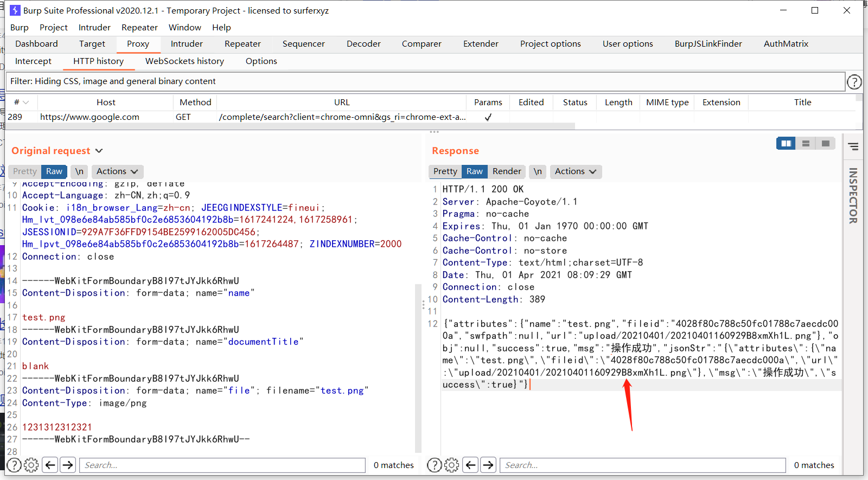Toggle Inspector panel hamburger icon

[853, 146]
